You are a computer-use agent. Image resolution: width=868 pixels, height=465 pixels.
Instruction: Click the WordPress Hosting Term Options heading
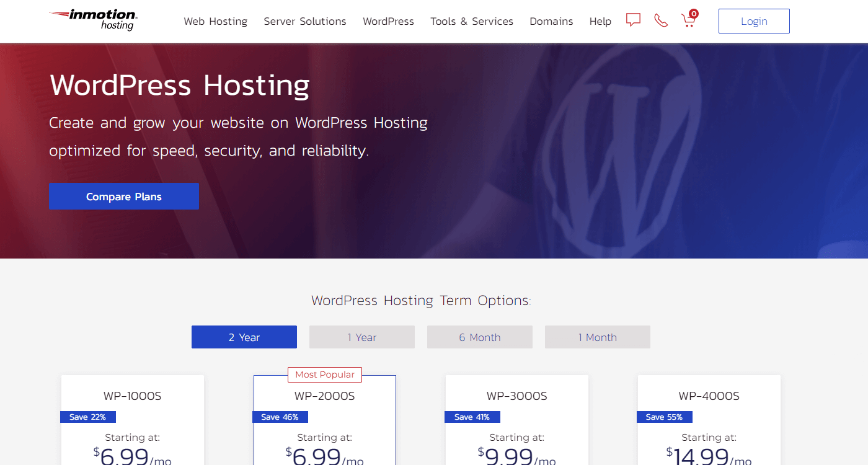(x=421, y=301)
